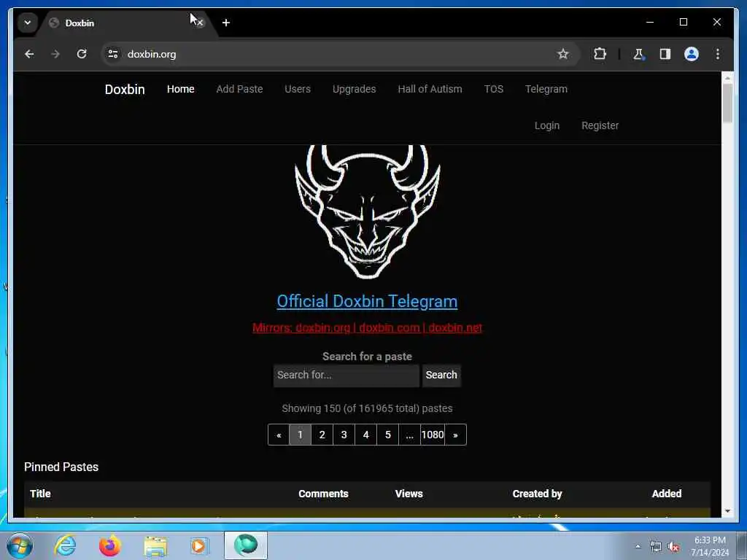Click the devil face logo image
The height and width of the screenshot is (560, 747).
pyautogui.click(x=368, y=212)
